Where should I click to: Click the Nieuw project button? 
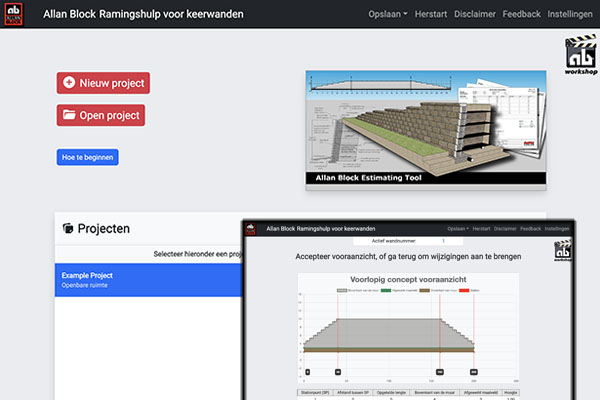point(103,83)
